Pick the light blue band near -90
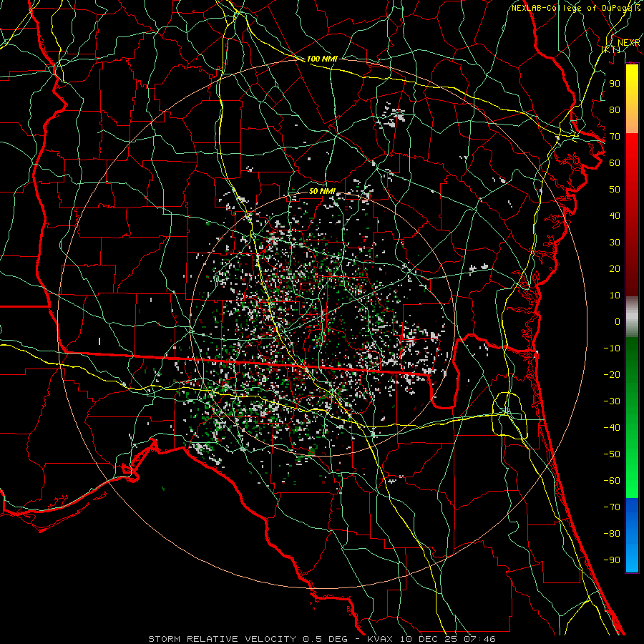The height and width of the screenshot is (644, 644). pos(632,559)
